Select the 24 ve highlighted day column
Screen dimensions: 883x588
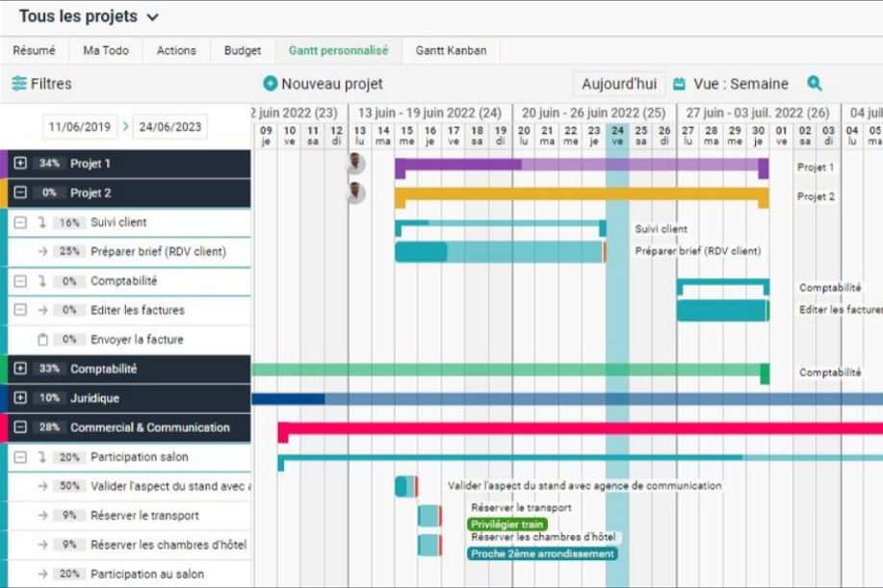click(x=617, y=137)
